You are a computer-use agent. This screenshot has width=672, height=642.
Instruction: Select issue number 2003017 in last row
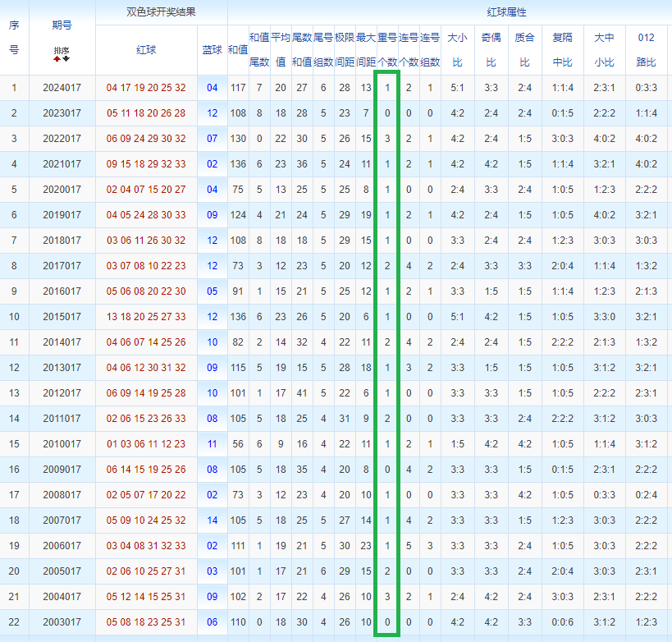(62, 621)
